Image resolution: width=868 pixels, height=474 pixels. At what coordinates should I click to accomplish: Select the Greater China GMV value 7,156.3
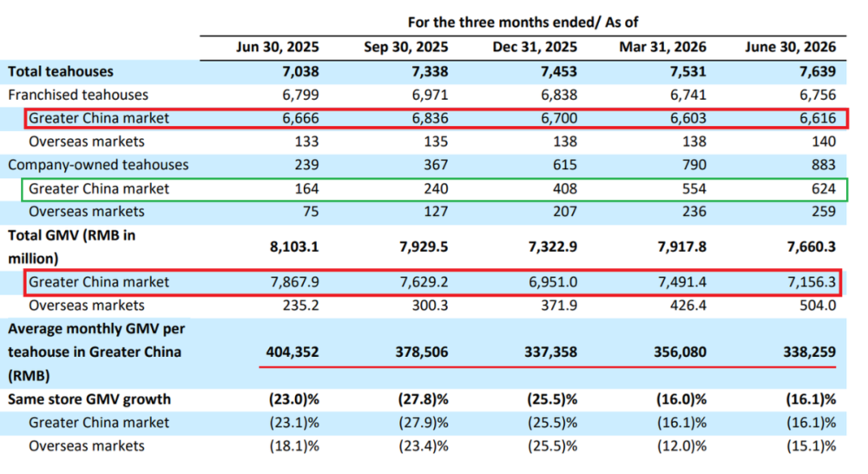click(x=812, y=282)
